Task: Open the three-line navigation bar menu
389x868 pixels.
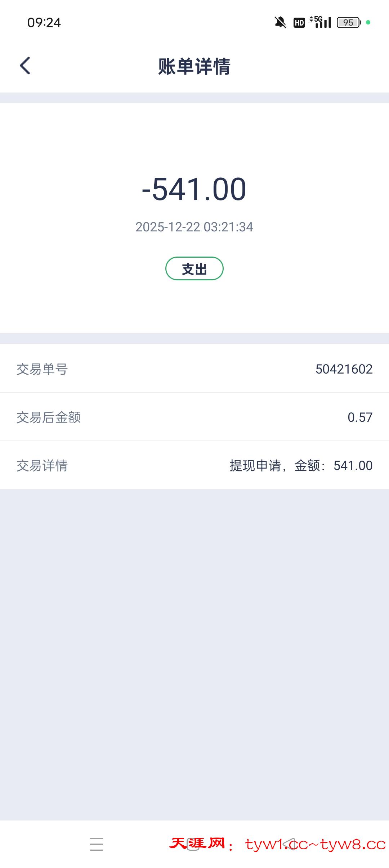Action: [97, 844]
